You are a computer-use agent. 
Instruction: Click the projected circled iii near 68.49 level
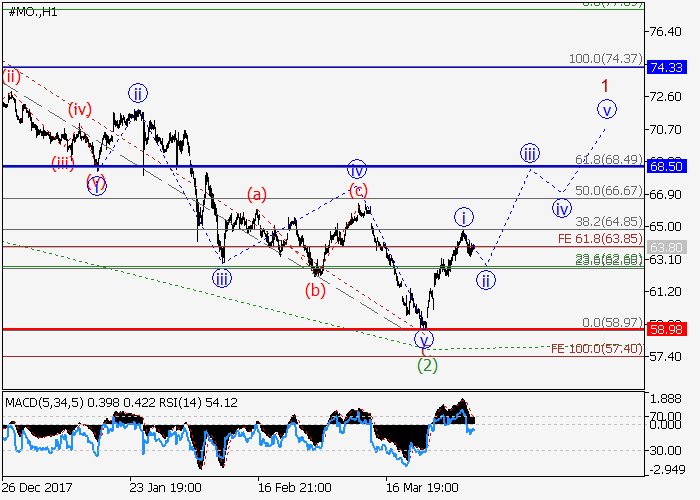(530, 153)
